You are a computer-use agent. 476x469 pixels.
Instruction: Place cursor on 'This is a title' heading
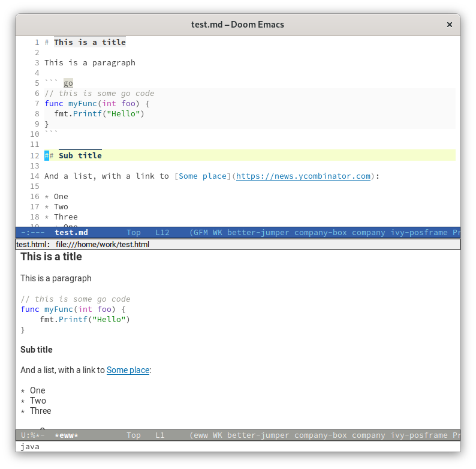[x=89, y=42]
